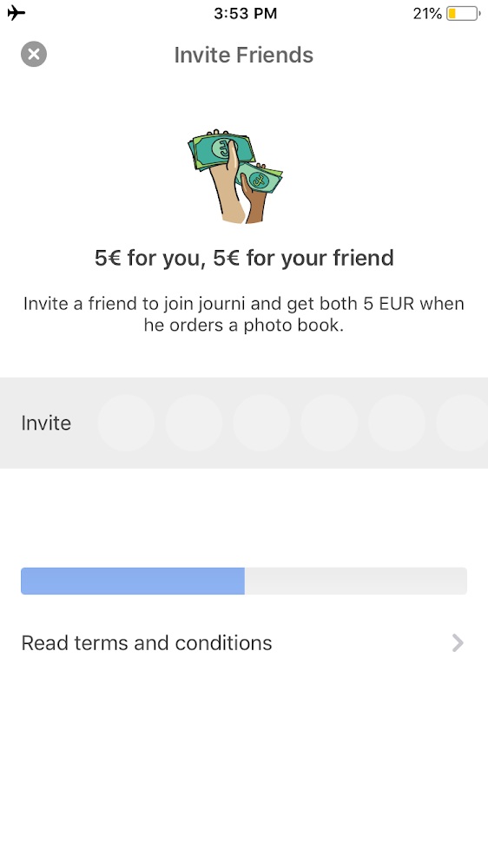This screenshot has width=488, height=868.
Task: Tap the airplane mode status icon
Action: click(x=16, y=13)
